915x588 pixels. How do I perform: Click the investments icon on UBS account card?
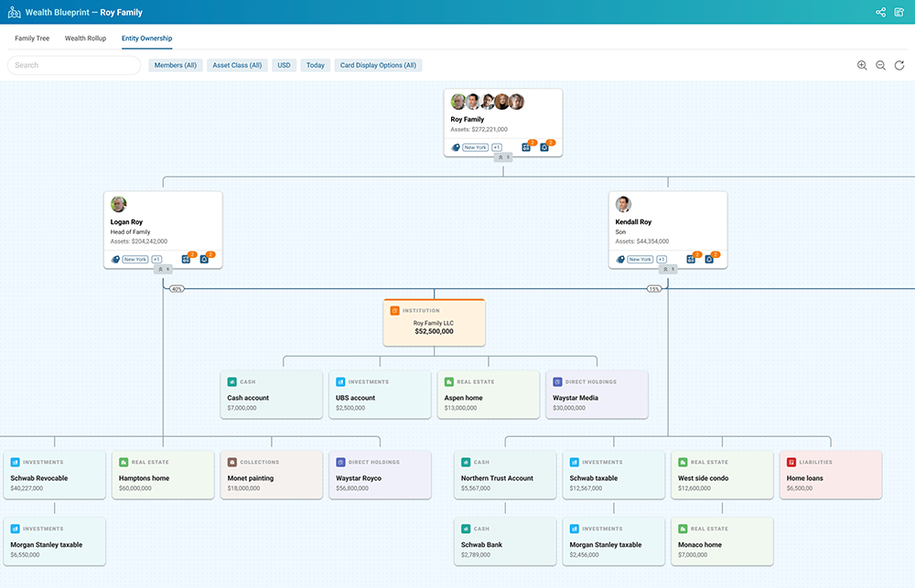pyautogui.click(x=340, y=381)
